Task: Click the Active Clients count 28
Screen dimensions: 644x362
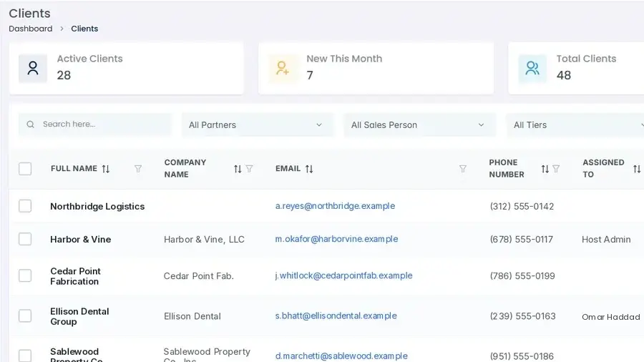Action: pyautogui.click(x=64, y=75)
